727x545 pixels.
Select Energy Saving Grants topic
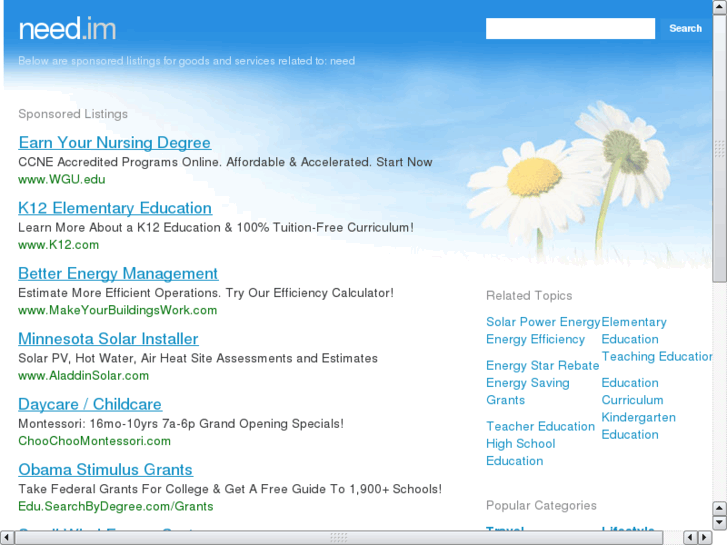coord(528,391)
